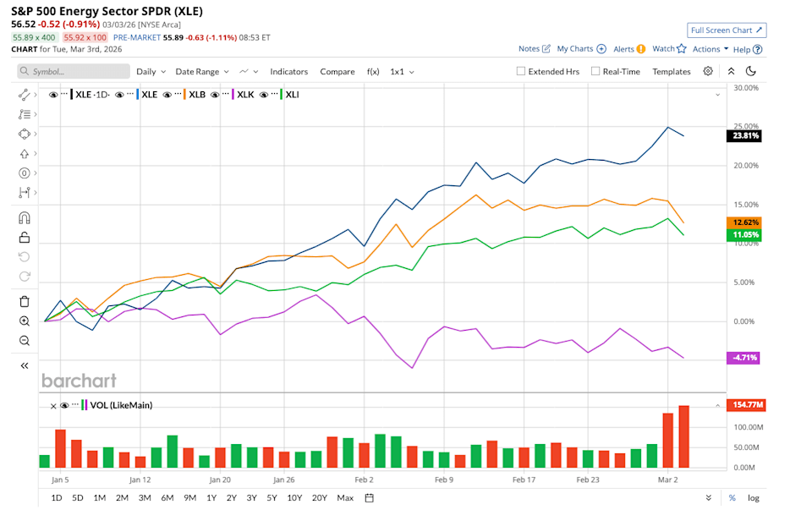
Task: Open the Compare menu
Action: tap(337, 72)
